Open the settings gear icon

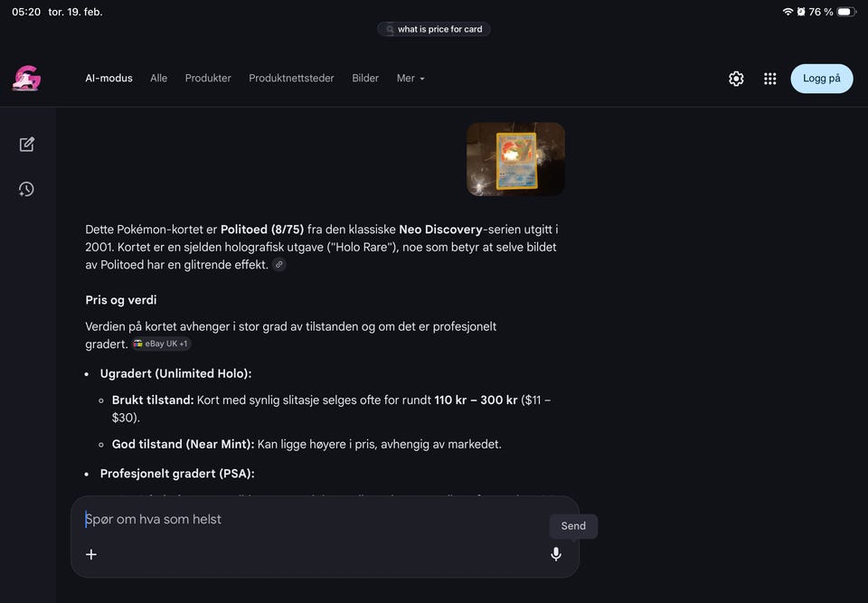click(736, 79)
